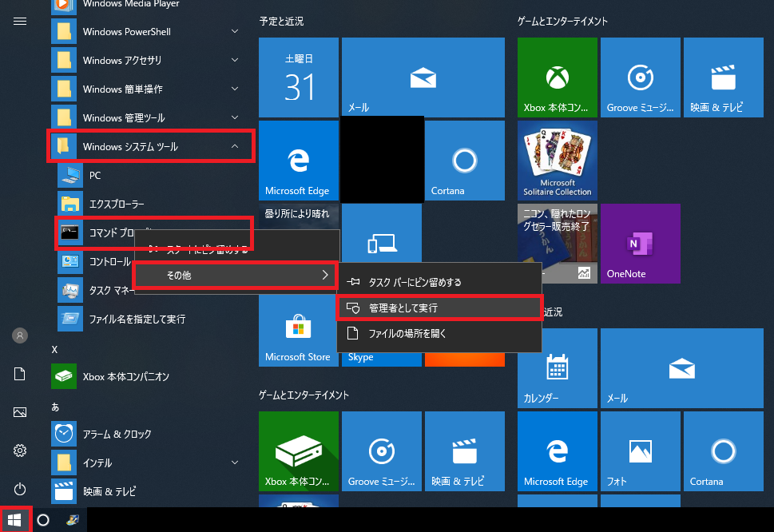Image resolution: width=774 pixels, height=532 pixels.
Task: Select ファイルの場所を開く
Action: click(439, 334)
